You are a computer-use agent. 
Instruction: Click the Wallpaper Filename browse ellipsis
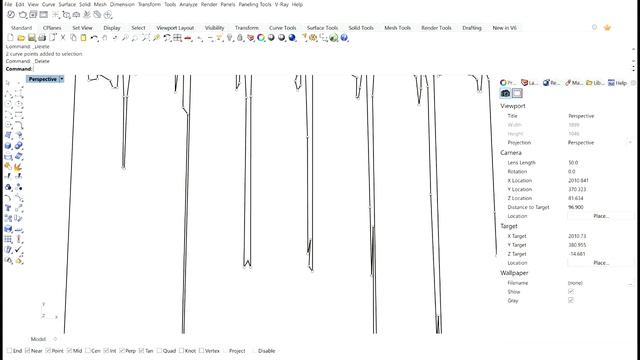click(630, 283)
